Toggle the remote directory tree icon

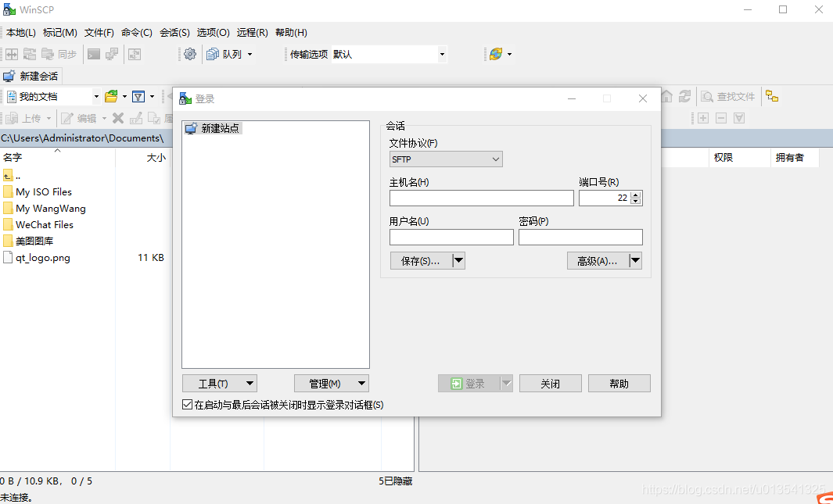(x=772, y=97)
